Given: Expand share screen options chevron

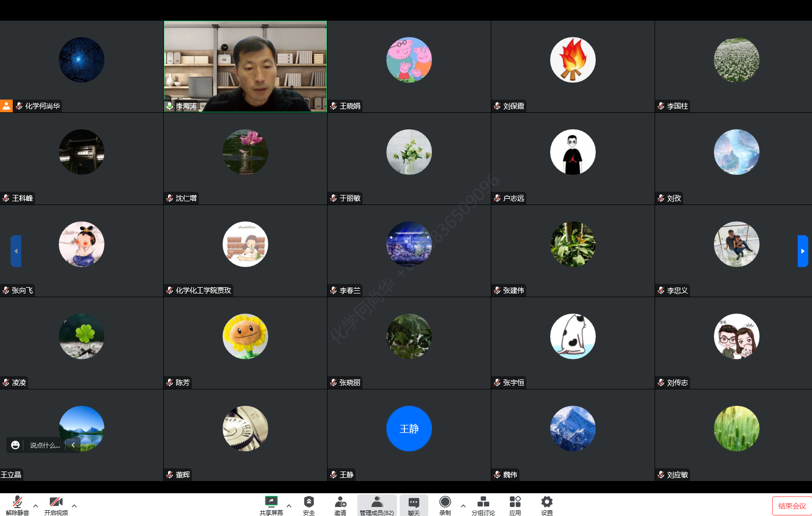Looking at the screenshot, I should pyautogui.click(x=289, y=506).
